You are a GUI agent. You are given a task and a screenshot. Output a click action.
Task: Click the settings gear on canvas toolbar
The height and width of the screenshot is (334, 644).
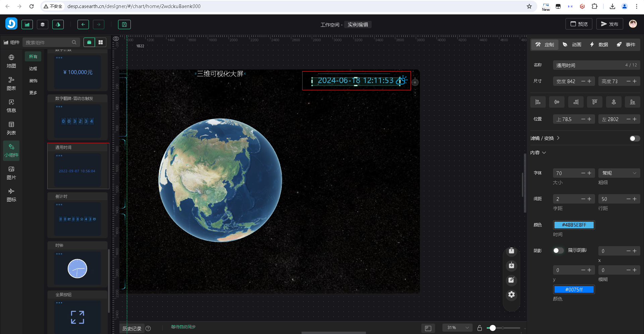tap(511, 294)
